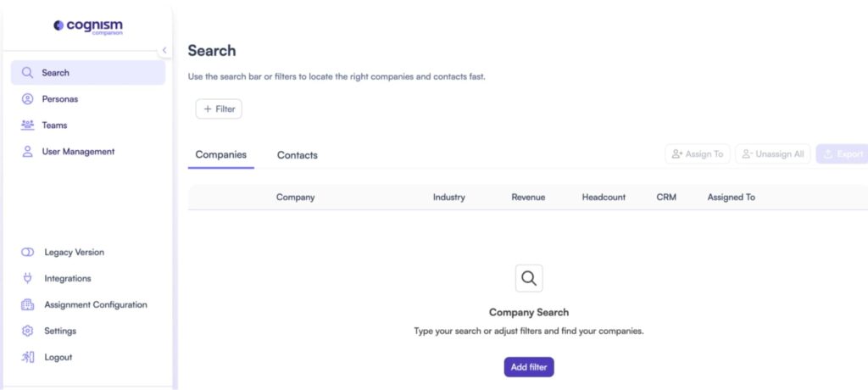This screenshot has height=390, width=868.
Task: Click the Revenue column header
Action: [528, 198]
